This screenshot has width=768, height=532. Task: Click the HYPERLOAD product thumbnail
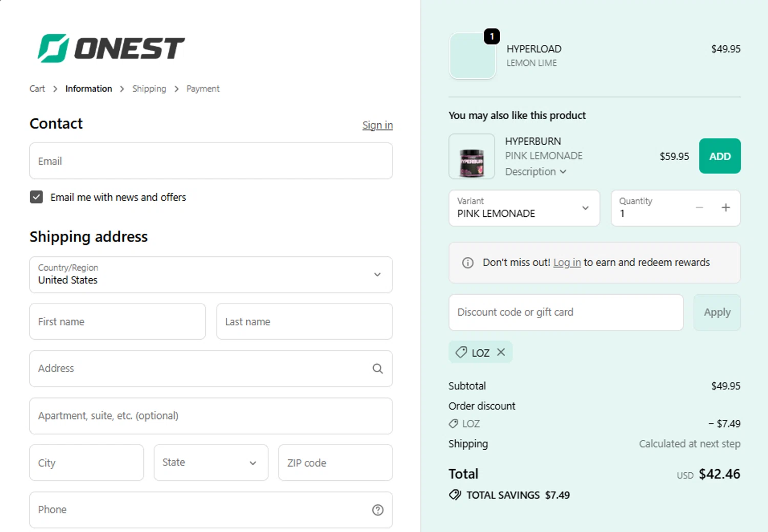point(472,56)
